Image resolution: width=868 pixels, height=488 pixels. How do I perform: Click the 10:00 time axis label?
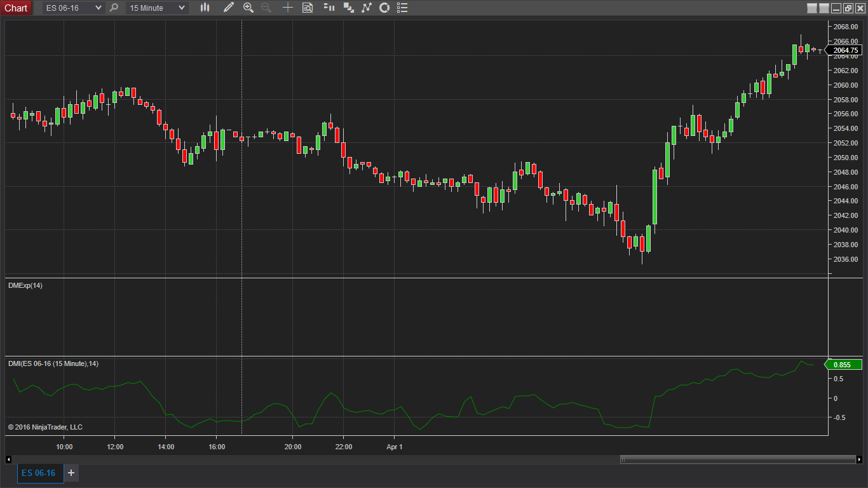pyautogui.click(x=64, y=447)
